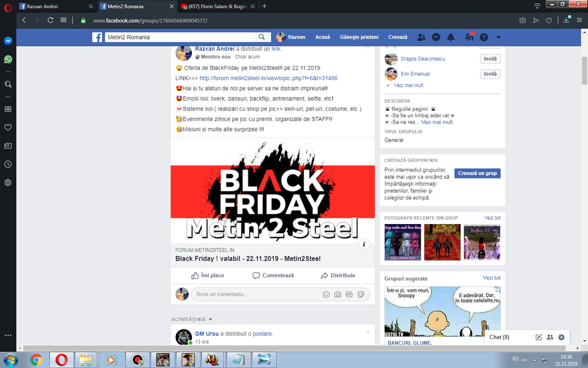Screen dimensions: 588x368
Task: Open Vezi tot for suggested groups
Action: pyautogui.click(x=492, y=278)
